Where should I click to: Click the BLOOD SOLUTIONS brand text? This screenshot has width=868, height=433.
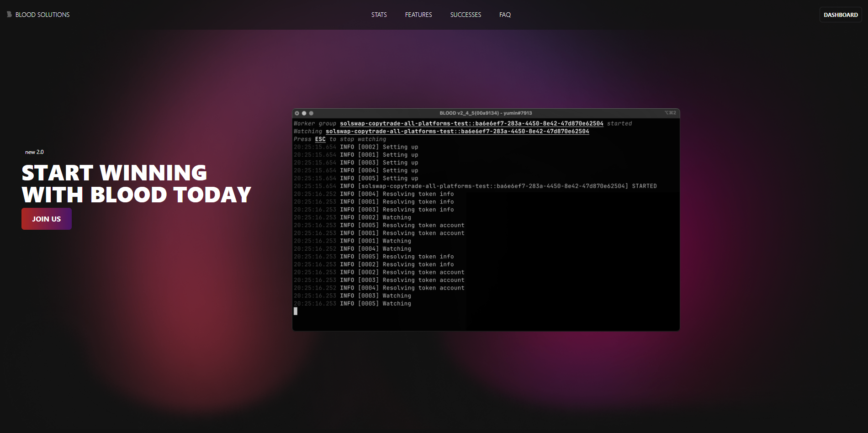pos(42,15)
